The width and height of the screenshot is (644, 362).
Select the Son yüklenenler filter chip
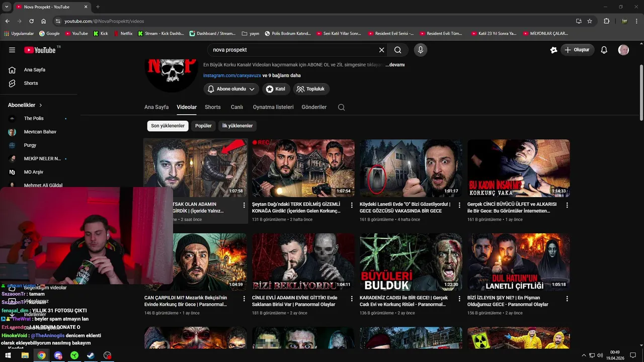pos(168,126)
